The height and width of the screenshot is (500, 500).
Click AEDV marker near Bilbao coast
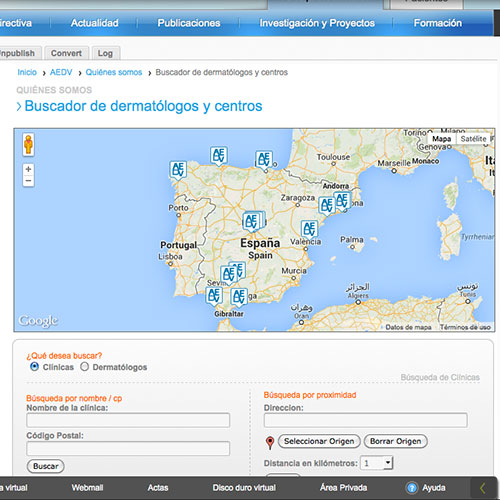pos(264,160)
